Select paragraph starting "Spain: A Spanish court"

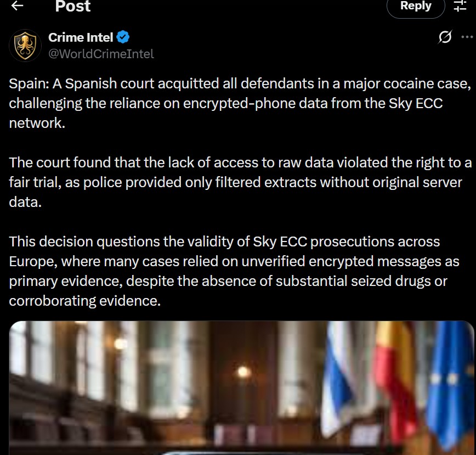(x=240, y=104)
